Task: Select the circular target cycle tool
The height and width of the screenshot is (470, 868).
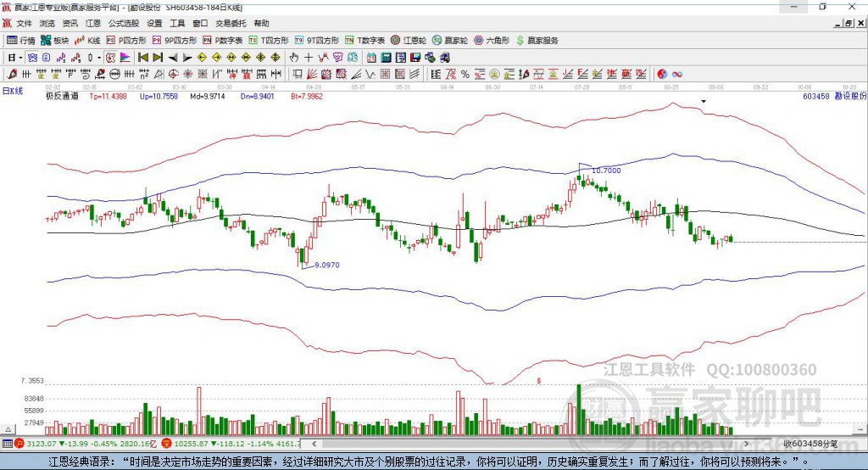Action: click(173, 74)
